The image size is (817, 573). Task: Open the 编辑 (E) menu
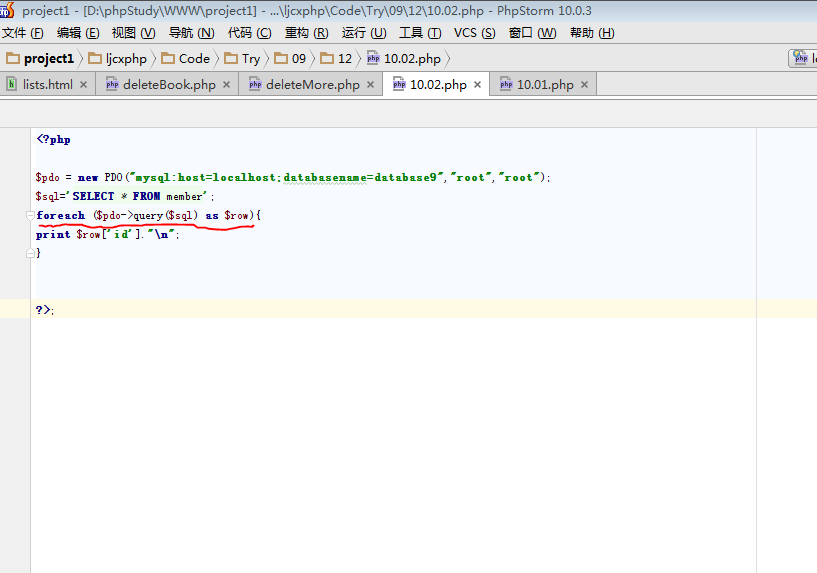[78, 33]
